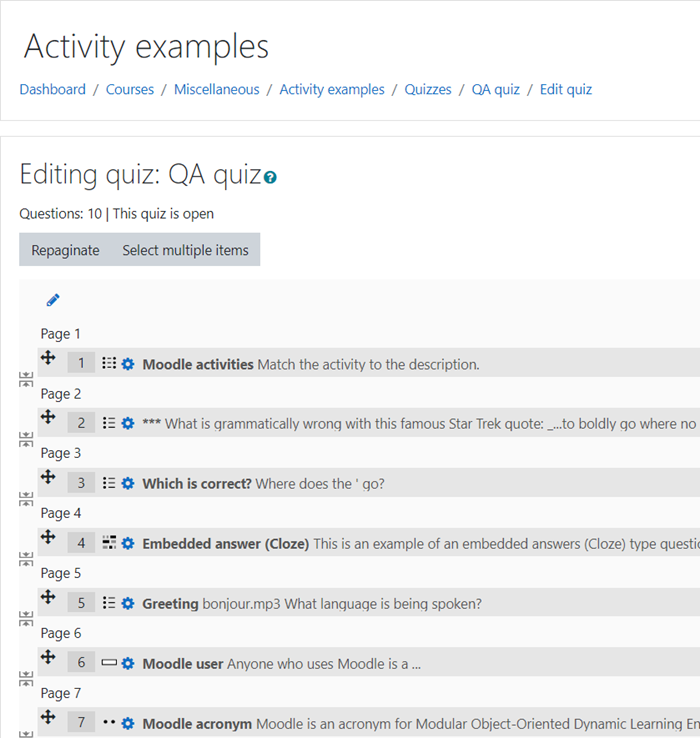Screen dimensions: 700x738
Task: Click the Page 1 label
Action: (x=61, y=334)
